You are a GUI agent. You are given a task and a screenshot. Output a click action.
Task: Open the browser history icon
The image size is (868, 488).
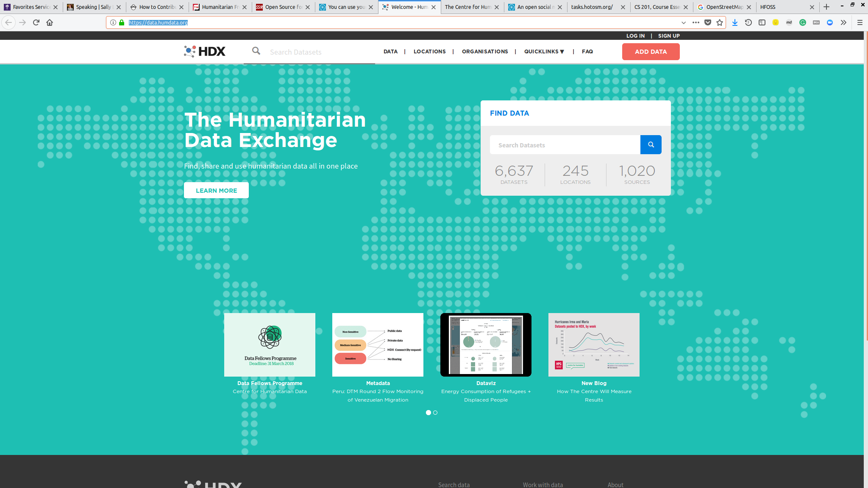(x=748, y=22)
